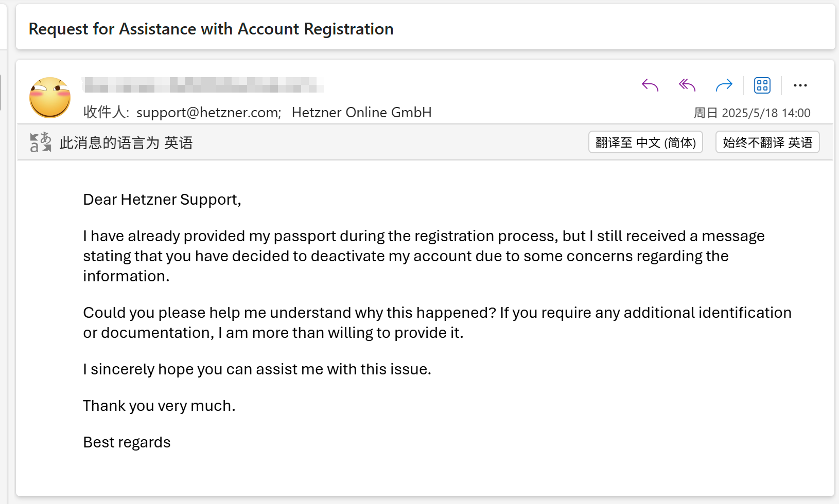Click the 此消息的语言为 英语 notice
This screenshot has height=504, width=839.
coord(126,143)
